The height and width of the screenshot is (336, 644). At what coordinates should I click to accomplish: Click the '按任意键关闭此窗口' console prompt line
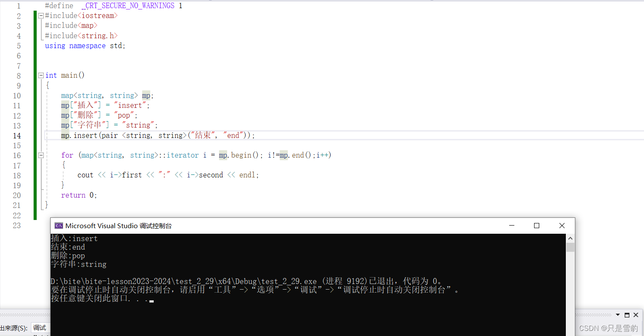pyautogui.click(x=102, y=299)
